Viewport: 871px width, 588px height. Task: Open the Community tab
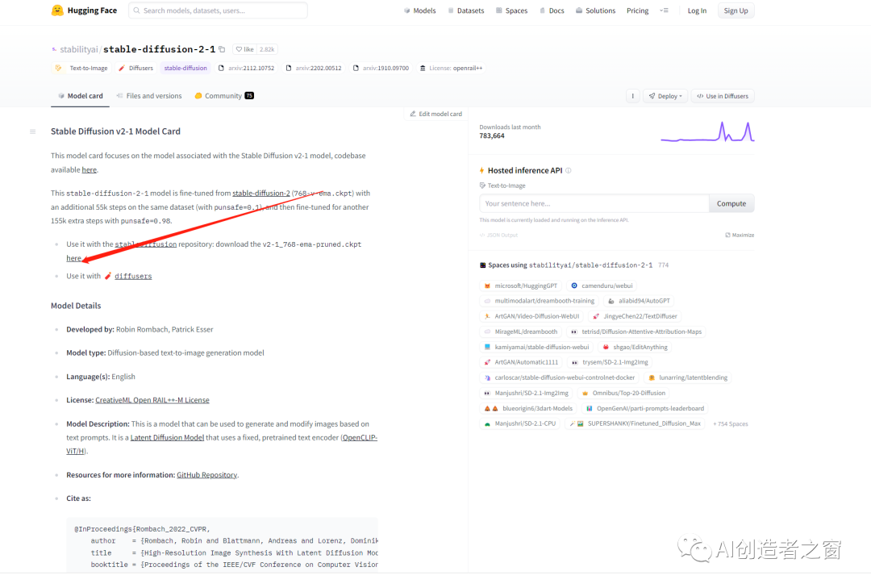224,96
